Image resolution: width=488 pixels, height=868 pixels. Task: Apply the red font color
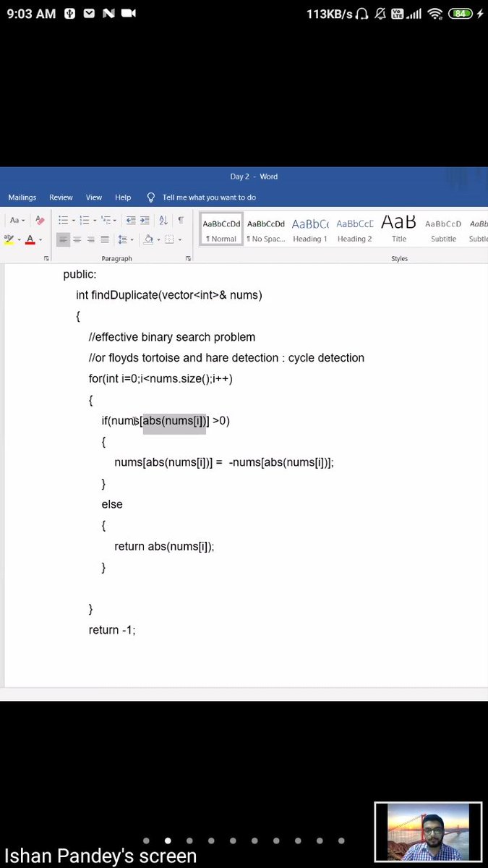(x=30, y=239)
